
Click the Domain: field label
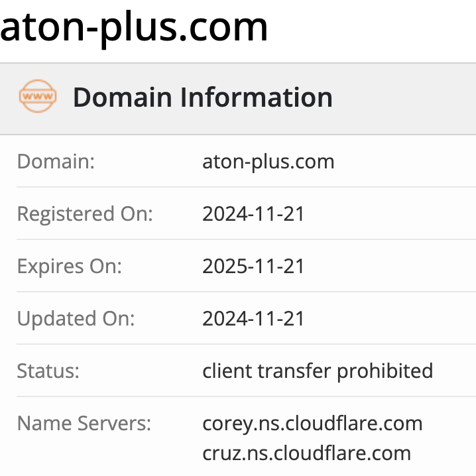tap(56, 161)
